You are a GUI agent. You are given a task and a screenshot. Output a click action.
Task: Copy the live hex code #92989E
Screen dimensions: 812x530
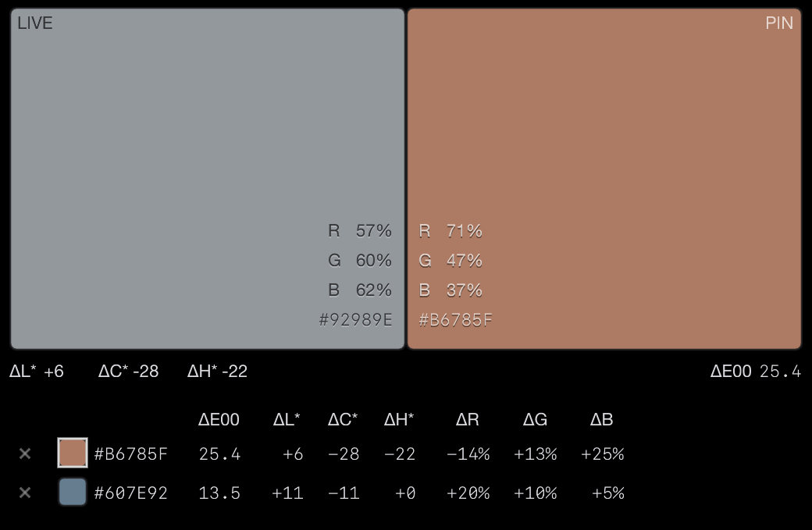pos(356,320)
